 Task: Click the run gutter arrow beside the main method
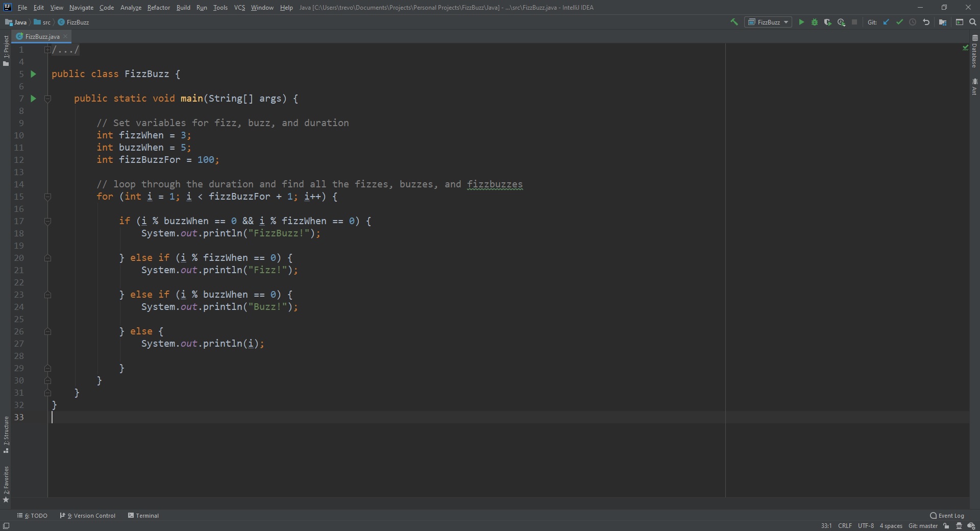point(33,99)
